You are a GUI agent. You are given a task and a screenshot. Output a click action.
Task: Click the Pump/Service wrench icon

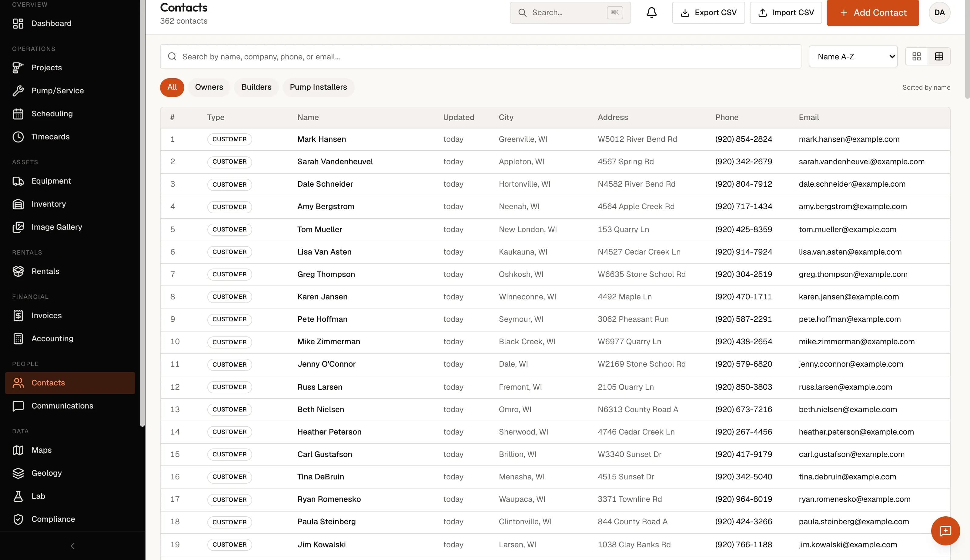(18, 91)
